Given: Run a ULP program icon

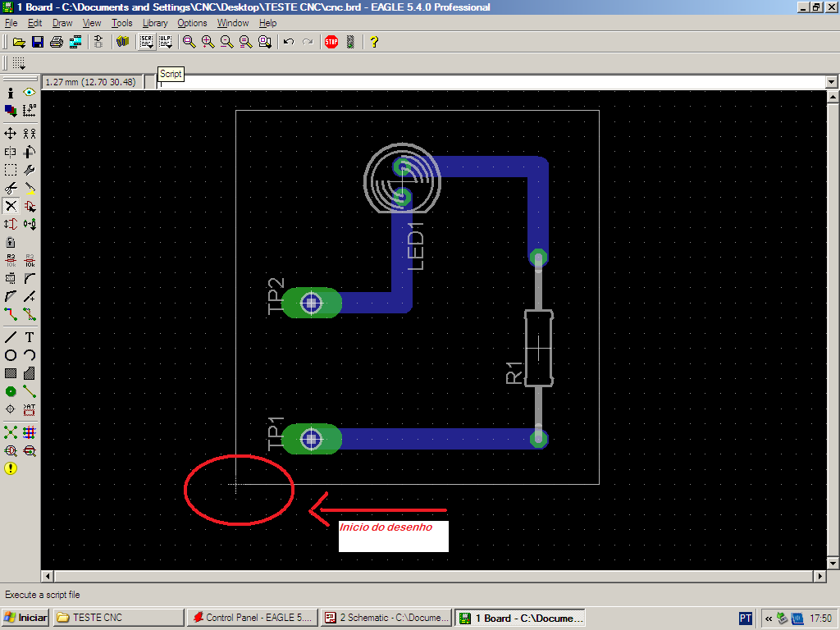Looking at the screenshot, I should (x=166, y=42).
